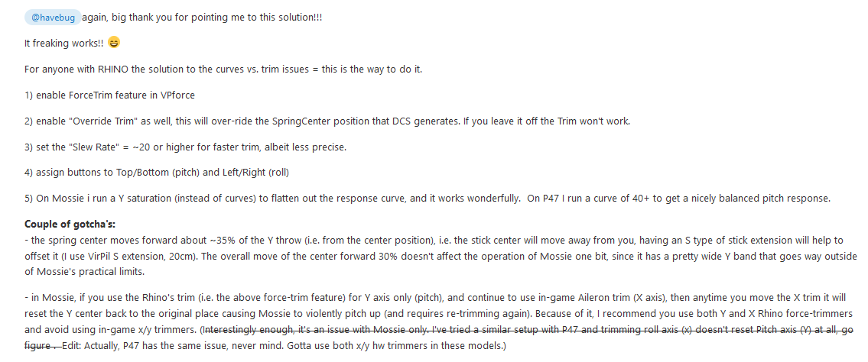Click the 'For anyone with RHINO' sentence
Viewport: 868px width, 362px height.
pos(223,69)
